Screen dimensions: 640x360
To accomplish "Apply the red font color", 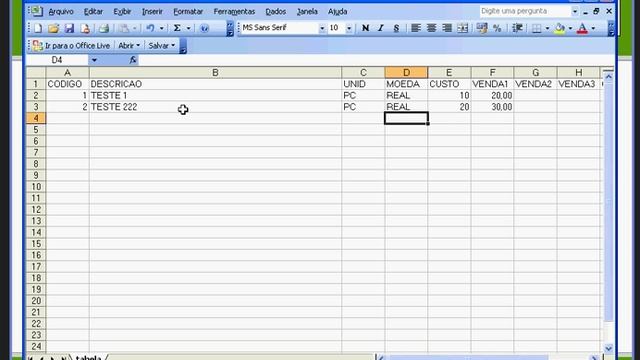I will tap(583, 28).
